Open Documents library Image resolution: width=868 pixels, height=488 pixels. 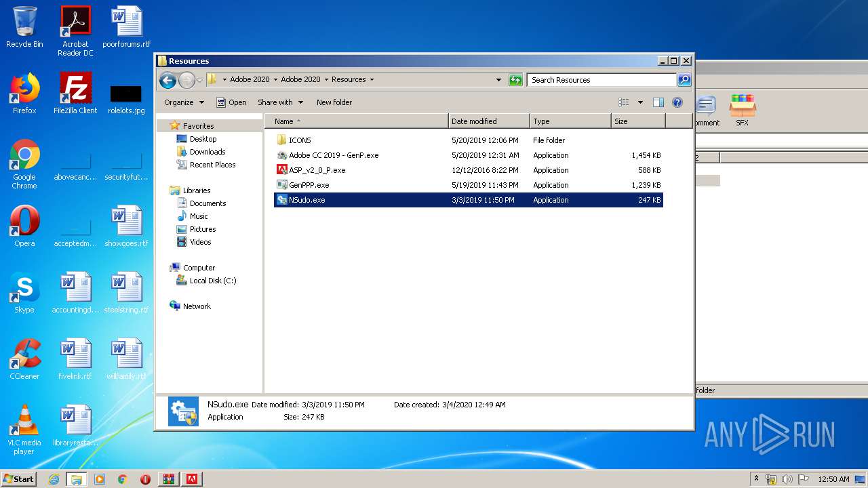208,203
